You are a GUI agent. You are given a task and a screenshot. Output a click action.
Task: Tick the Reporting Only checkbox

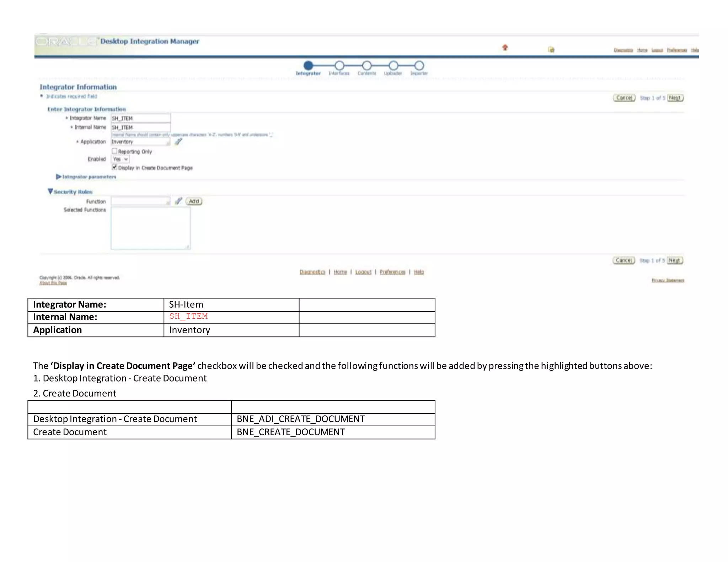coord(114,151)
